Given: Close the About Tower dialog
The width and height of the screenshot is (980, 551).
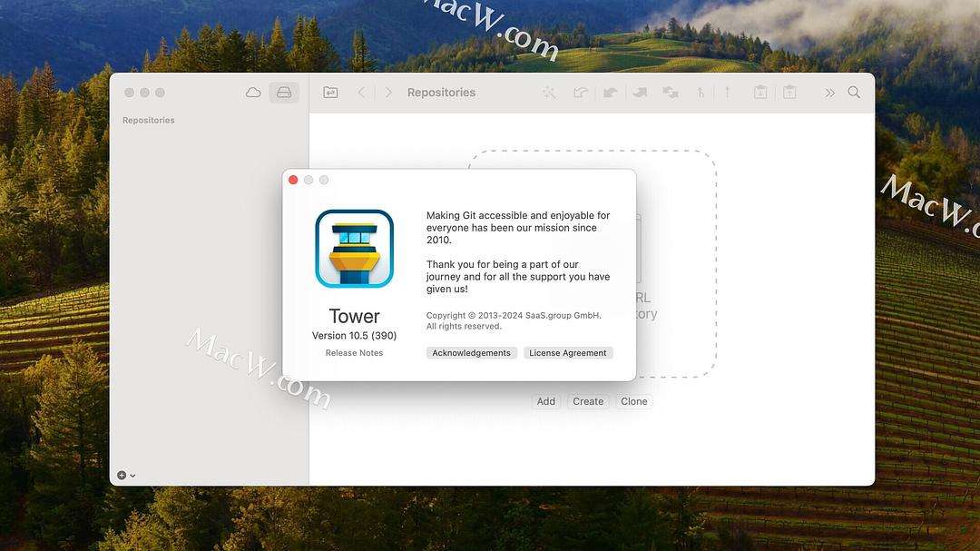Looking at the screenshot, I should 293,180.
